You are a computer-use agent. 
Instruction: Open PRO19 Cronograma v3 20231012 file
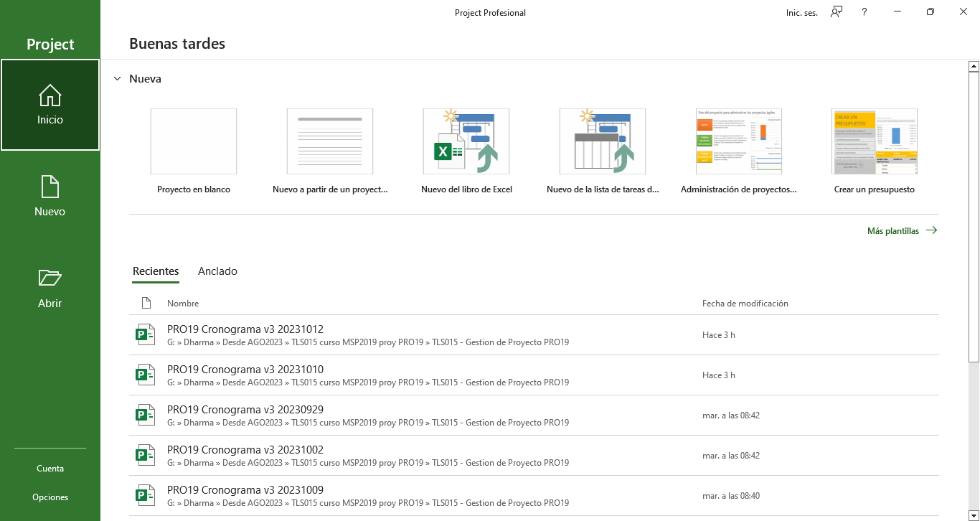coord(534,335)
